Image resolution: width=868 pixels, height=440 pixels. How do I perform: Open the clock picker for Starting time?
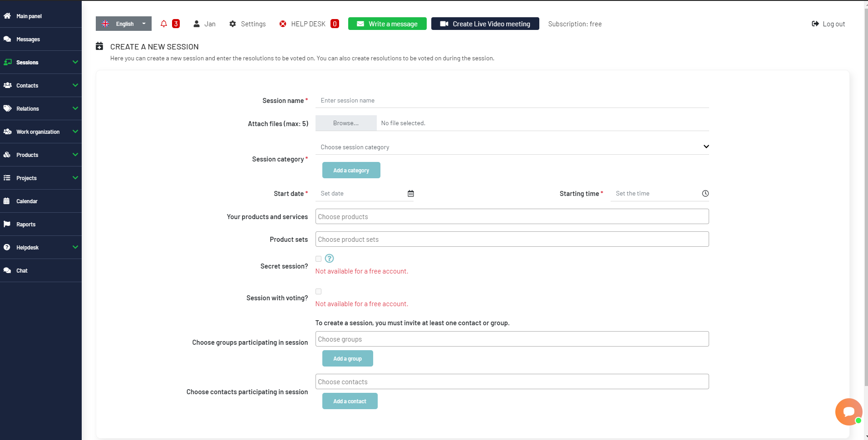click(705, 193)
